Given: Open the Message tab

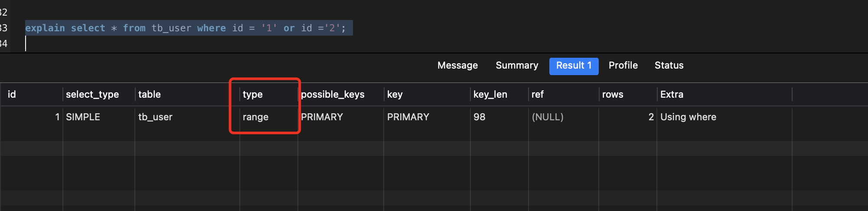Looking at the screenshot, I should (457, 66).
